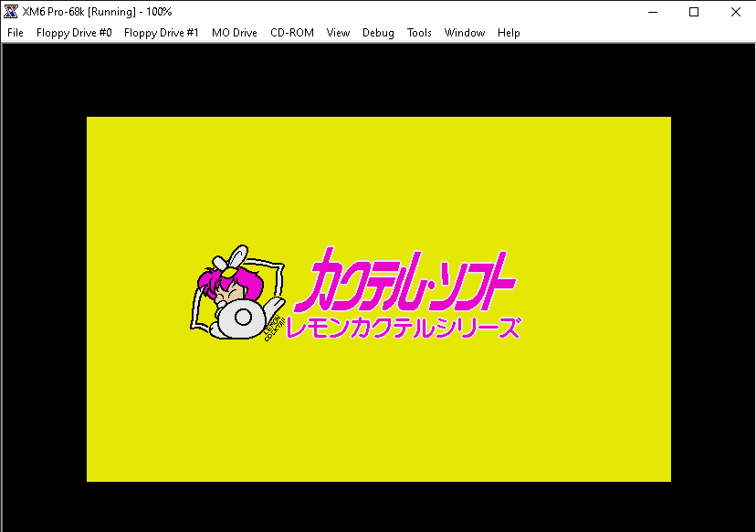Screen dimensions: 756x532
Task: Maximize the XM6 Pro-68k window
Action: [x=694, y=12]
